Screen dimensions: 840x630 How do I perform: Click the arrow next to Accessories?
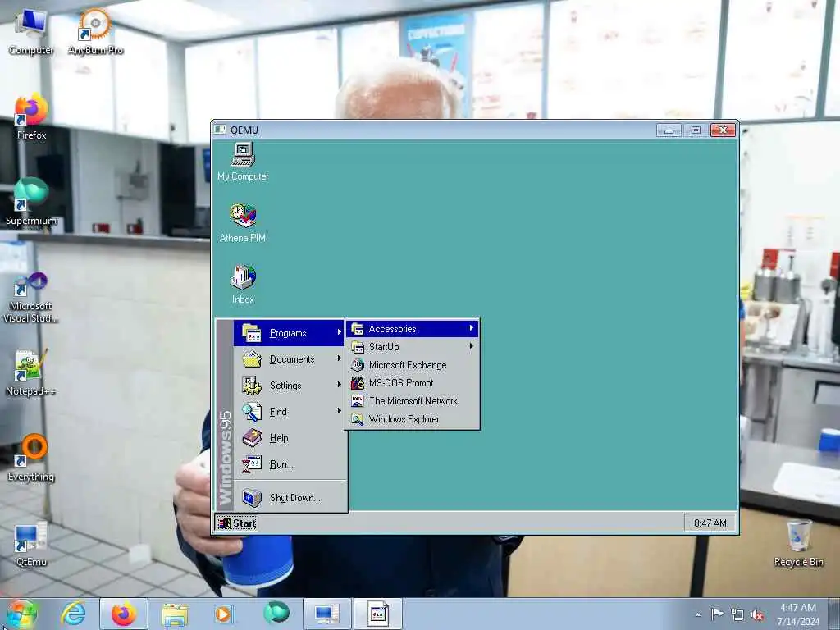coord(472,328)
